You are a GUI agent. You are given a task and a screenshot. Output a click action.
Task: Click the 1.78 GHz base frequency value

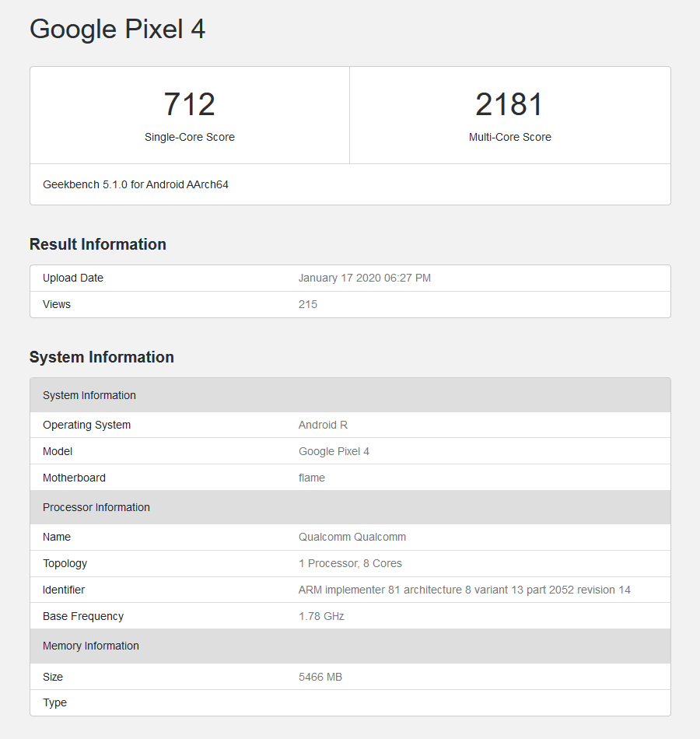click(x=321, y=616)
